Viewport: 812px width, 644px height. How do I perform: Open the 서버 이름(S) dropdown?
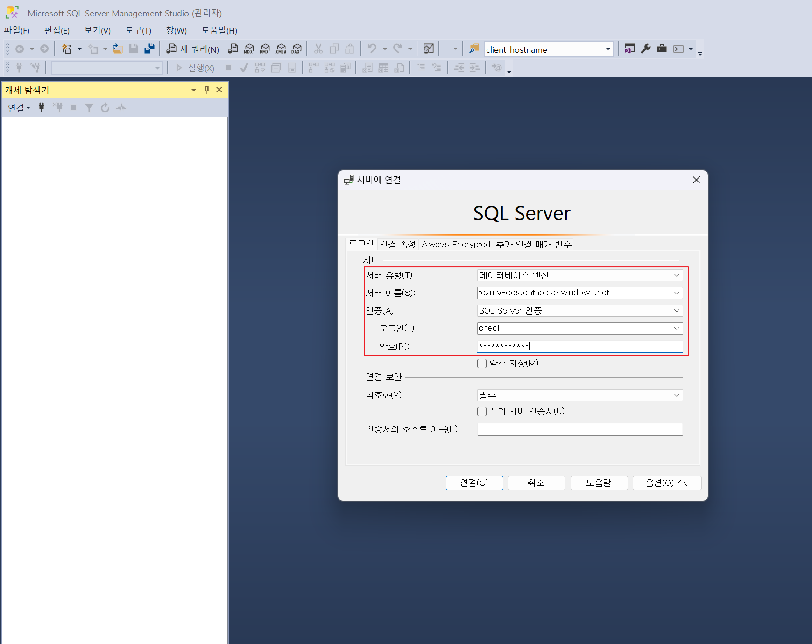point(677,293)
